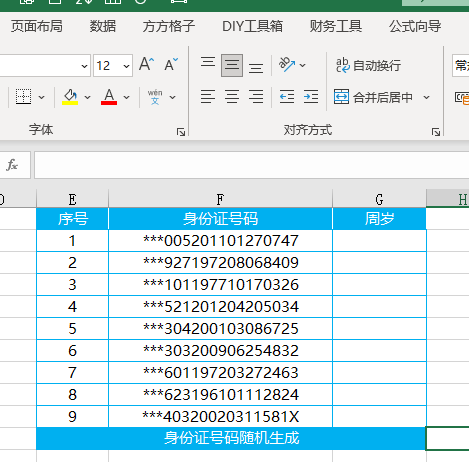Open the text orientation dropdown arrow
Image resolution: width=469 pixels, height=462 pixels.
coord(303,65)
